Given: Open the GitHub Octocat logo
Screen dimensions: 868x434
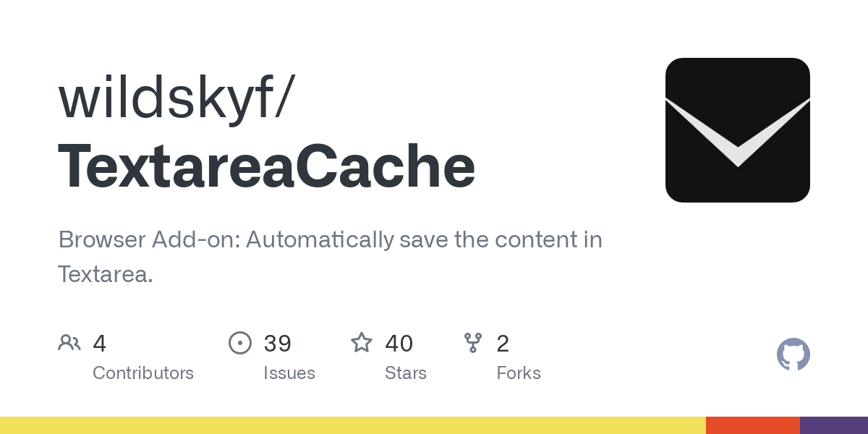Looking at the screenshot, I should click(x=793, y=354).
